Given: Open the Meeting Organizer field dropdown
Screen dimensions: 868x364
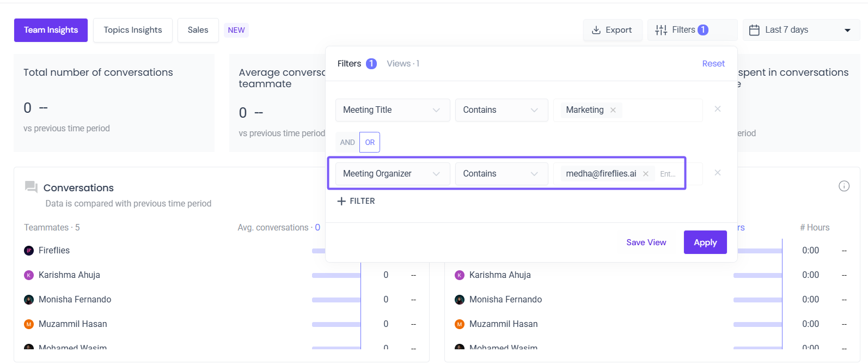Looking at the screenshot, I should tap(392, 174).
